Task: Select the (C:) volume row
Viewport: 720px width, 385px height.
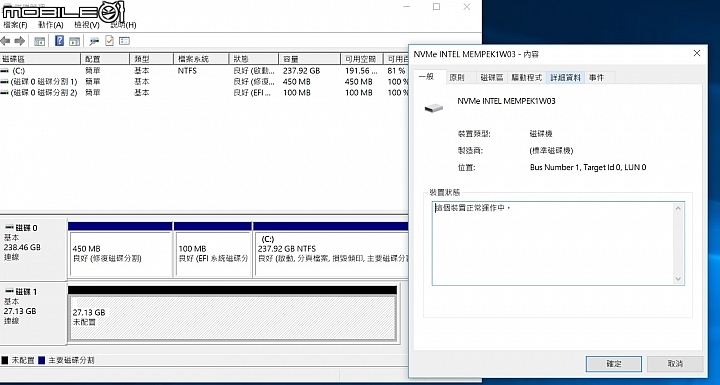Action: pos(204,71)
